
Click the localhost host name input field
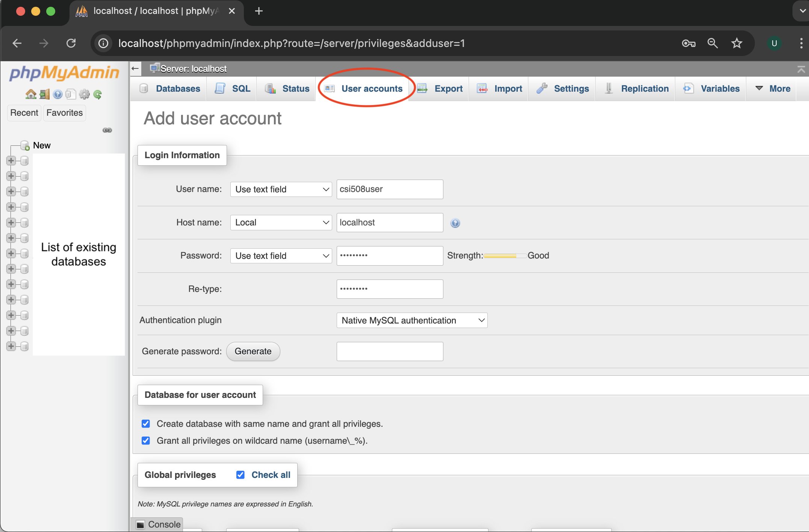[x=390, y=222]
